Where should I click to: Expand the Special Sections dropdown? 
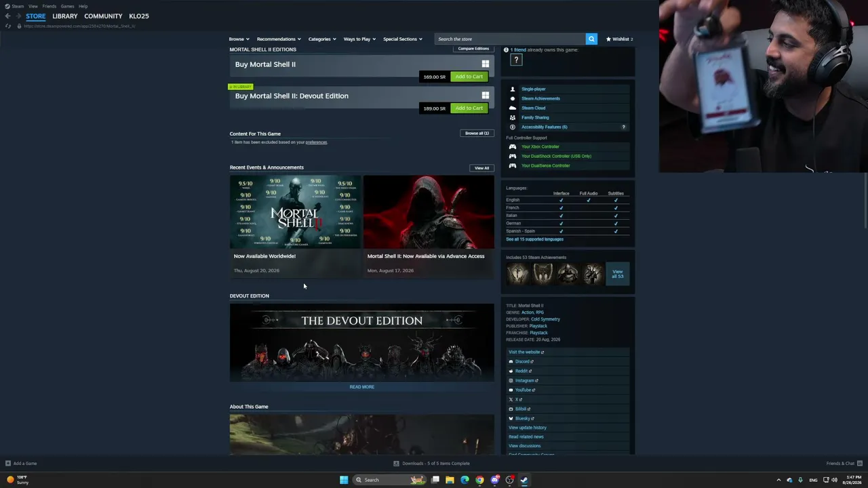click(x=402, y=39)
